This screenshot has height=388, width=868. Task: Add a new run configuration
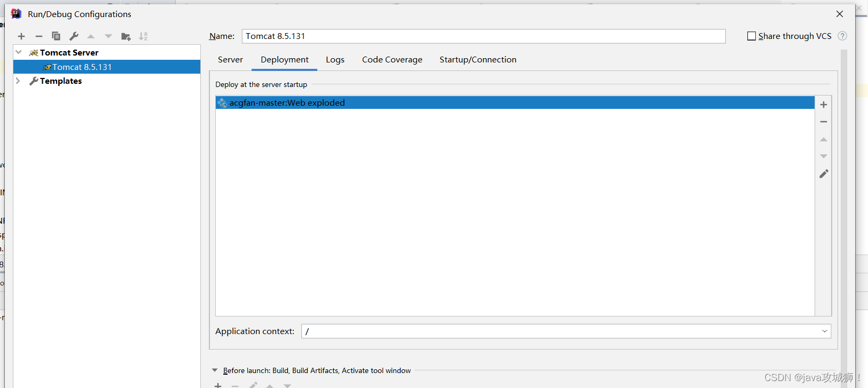point(21,36)
